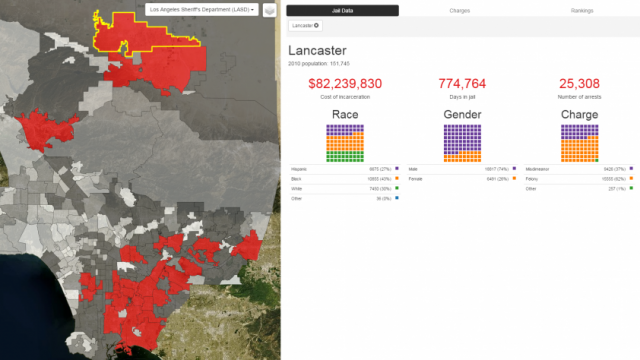Select the Jail Data tab

(342, 11)
